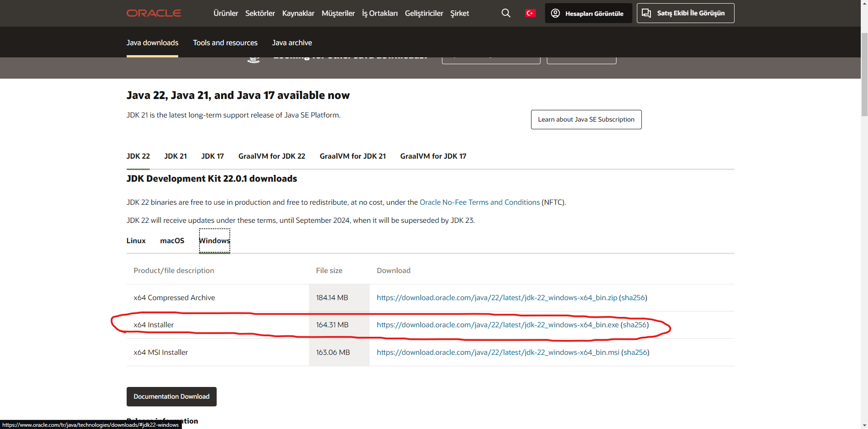Screen dimensions: 868x429
Task: Go to Tools and resources
Action: [x=225, y=42]
